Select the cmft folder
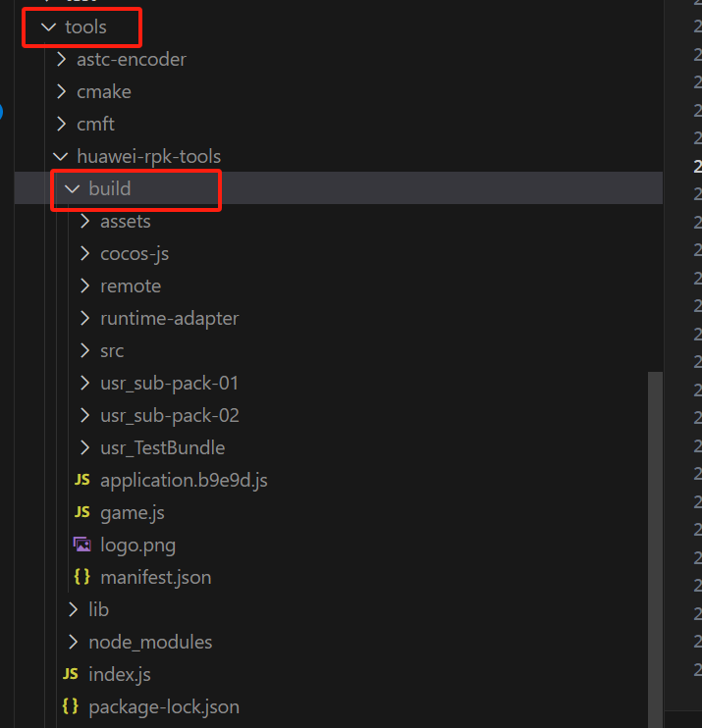 click(x=95, y=125)
